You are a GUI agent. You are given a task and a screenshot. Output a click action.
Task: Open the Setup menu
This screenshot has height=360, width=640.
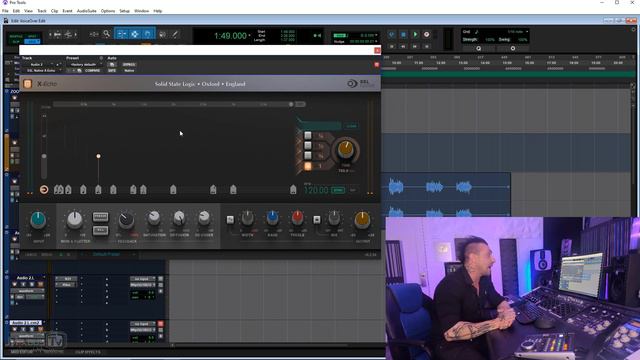124,11
